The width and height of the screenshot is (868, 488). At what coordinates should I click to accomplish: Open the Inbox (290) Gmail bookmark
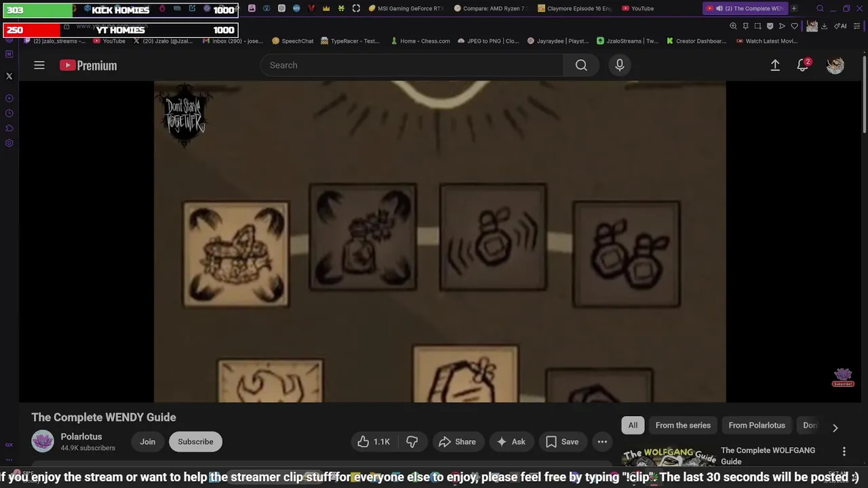coord(233,41)
